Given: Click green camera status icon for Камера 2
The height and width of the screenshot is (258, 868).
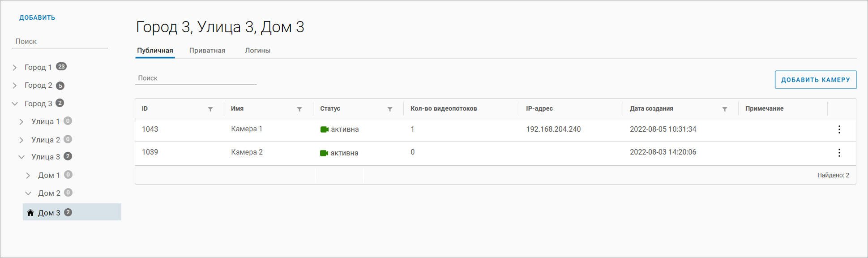Looking at the screenshot, I should (325, 153).
